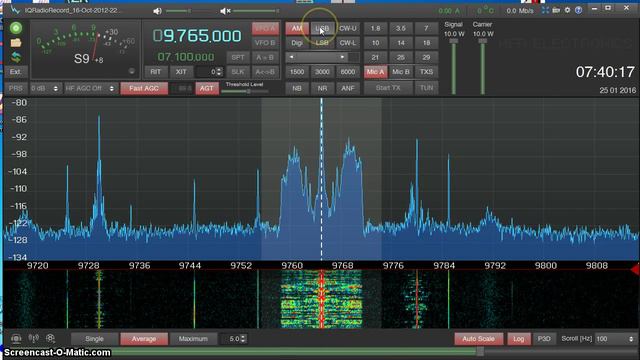The width and height of the screenshot is (640, 360).
Task: Select the 14 MHz band button
Action: pyautogui.click(x=401, y=43)
